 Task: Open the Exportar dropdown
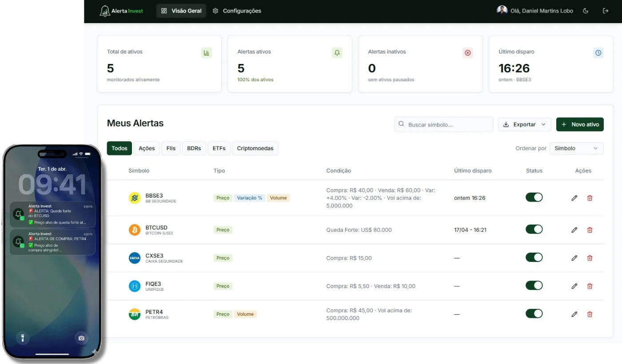(x=524, y=125)
